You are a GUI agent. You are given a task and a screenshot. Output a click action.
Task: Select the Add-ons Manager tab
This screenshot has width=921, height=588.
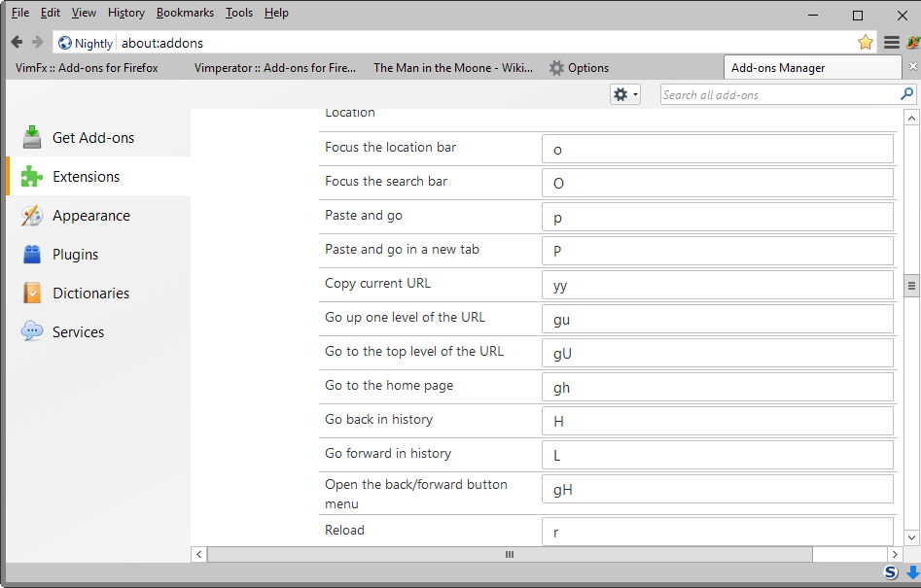point(813,67)
